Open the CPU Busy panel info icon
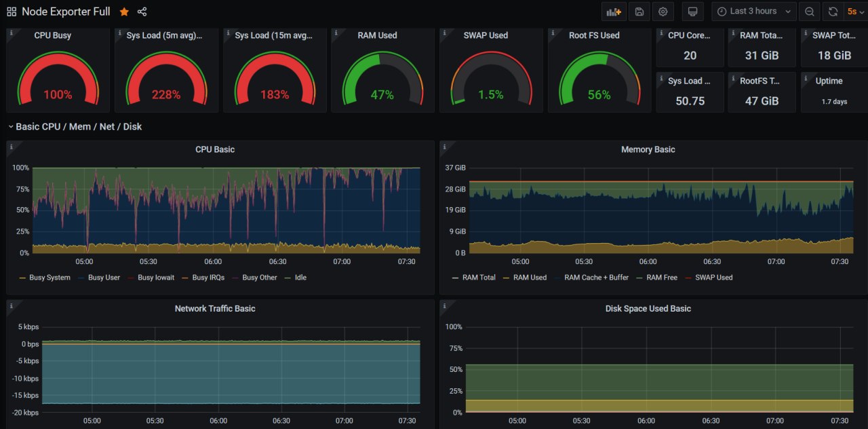Screen dimensions: 868x429 coord(11,32)
